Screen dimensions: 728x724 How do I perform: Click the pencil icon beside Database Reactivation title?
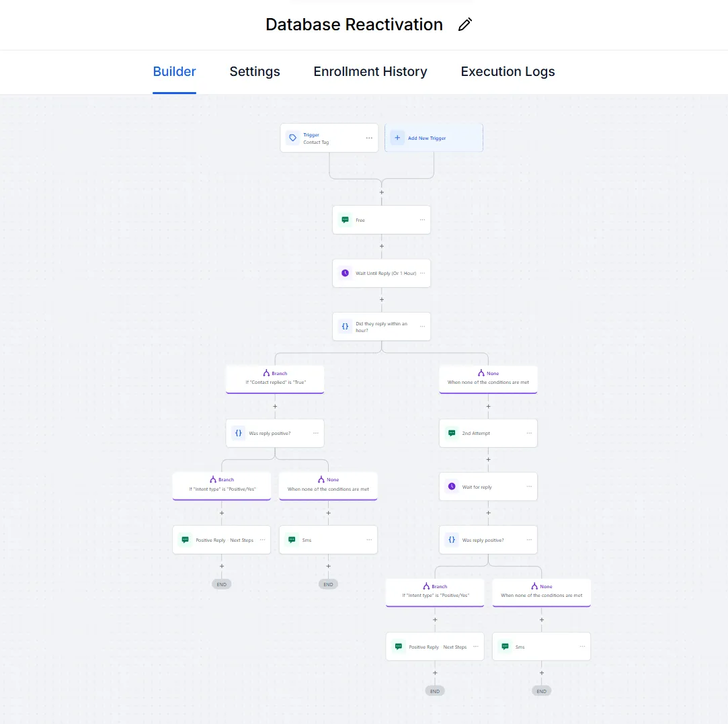pyautogui.click(x=465, y=25)
